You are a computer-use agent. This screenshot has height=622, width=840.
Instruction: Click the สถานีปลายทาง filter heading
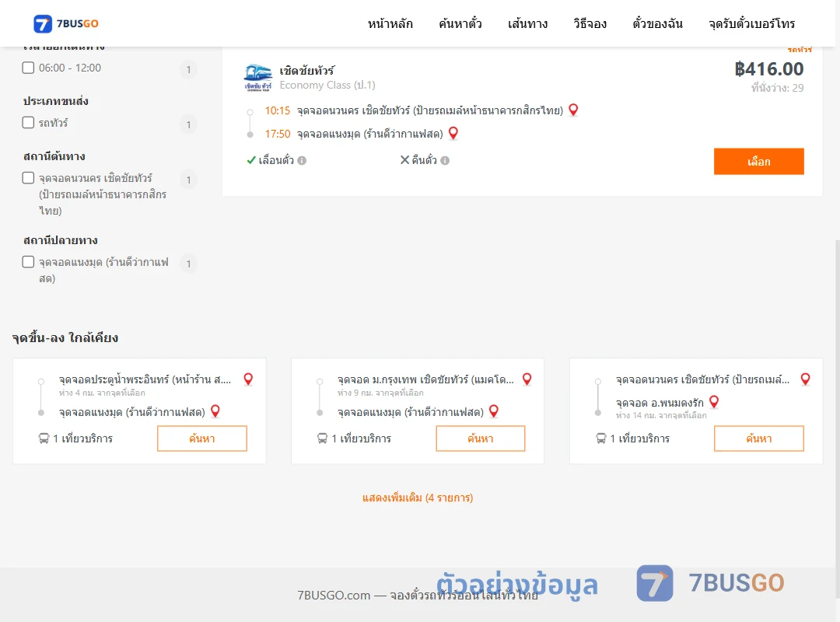(x=61, y=240)
